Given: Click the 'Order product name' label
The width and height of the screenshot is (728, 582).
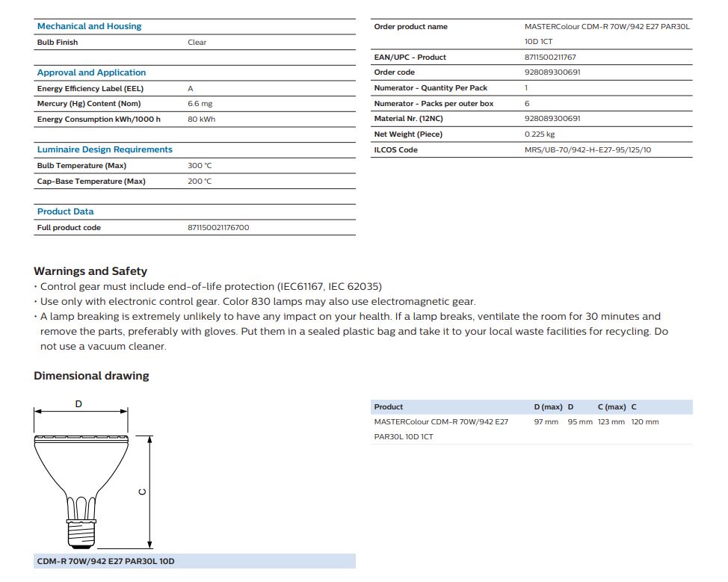Looking at the screenshot, I should (411, 26).
